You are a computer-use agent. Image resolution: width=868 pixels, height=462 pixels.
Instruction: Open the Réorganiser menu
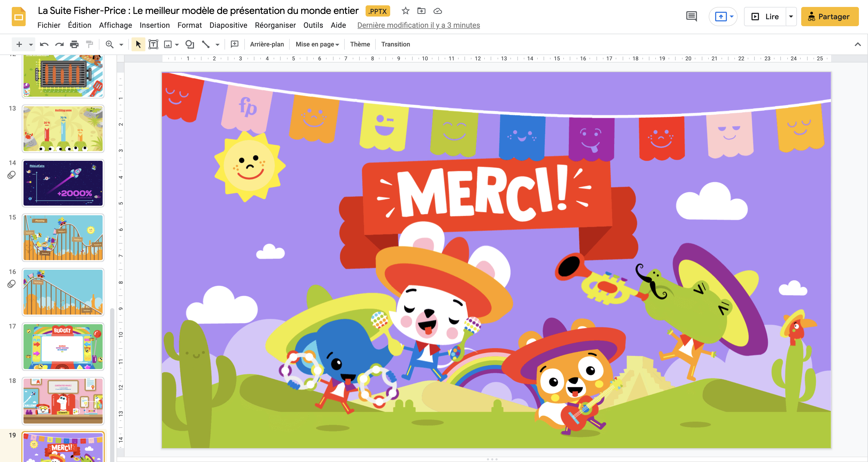(x=275, y=25)
